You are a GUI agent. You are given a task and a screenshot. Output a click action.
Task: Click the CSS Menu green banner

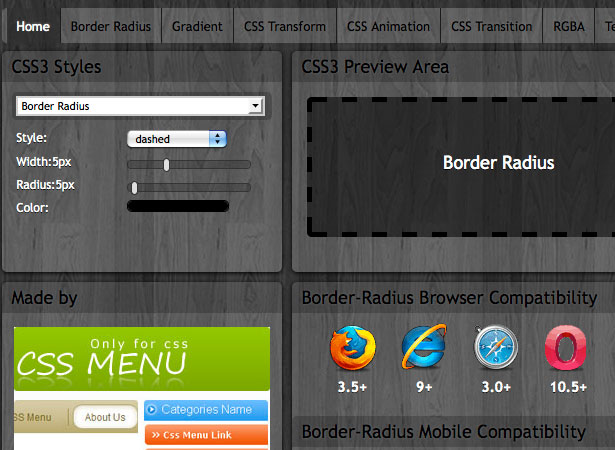point(142,359)
